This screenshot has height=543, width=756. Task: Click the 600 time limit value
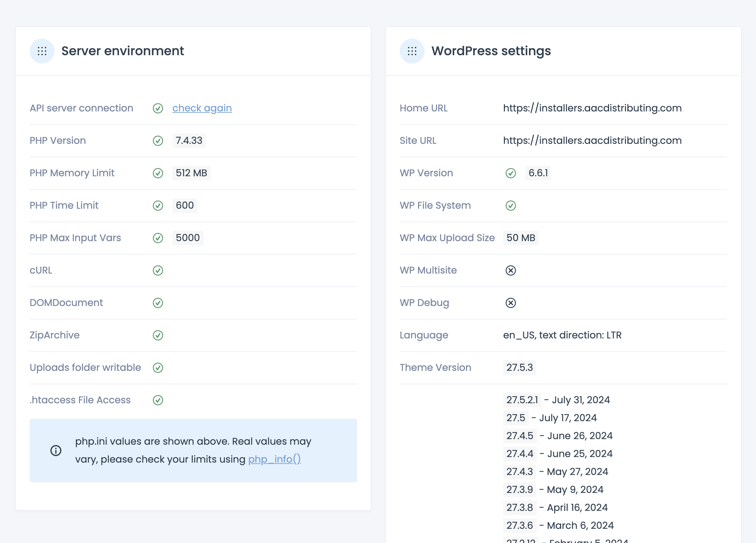coord(185,205)
